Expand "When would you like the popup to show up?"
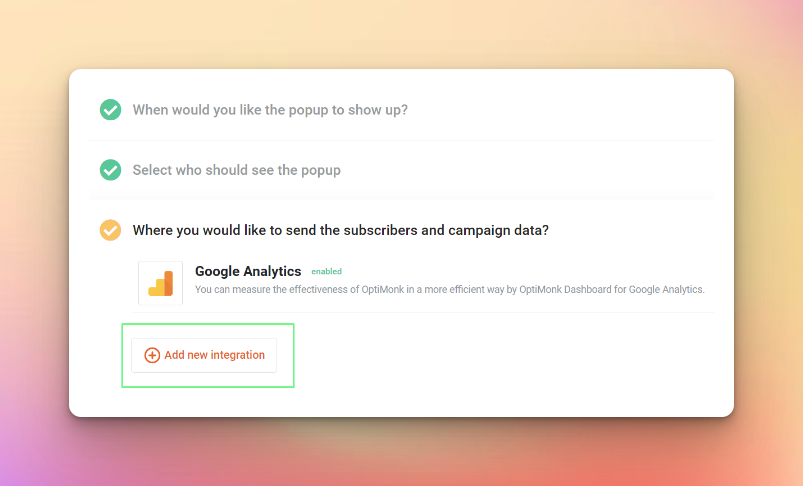The height and width of the screenshot is (486, 803). [x=270, y=110]
